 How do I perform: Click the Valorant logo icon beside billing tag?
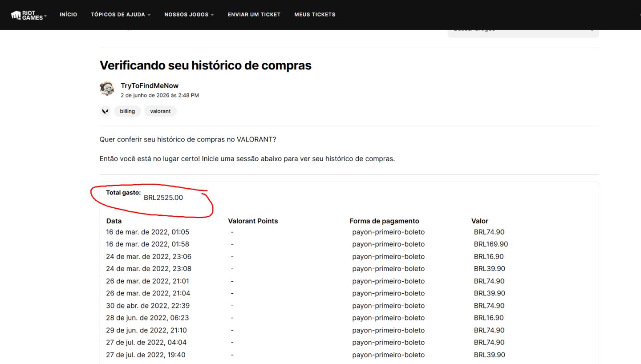(105, 111)
